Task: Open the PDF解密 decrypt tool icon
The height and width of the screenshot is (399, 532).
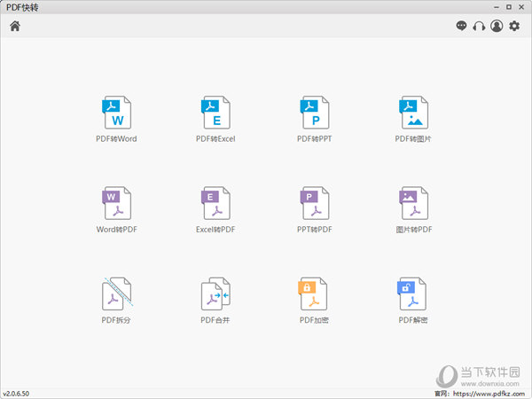Action: point(411,293)
